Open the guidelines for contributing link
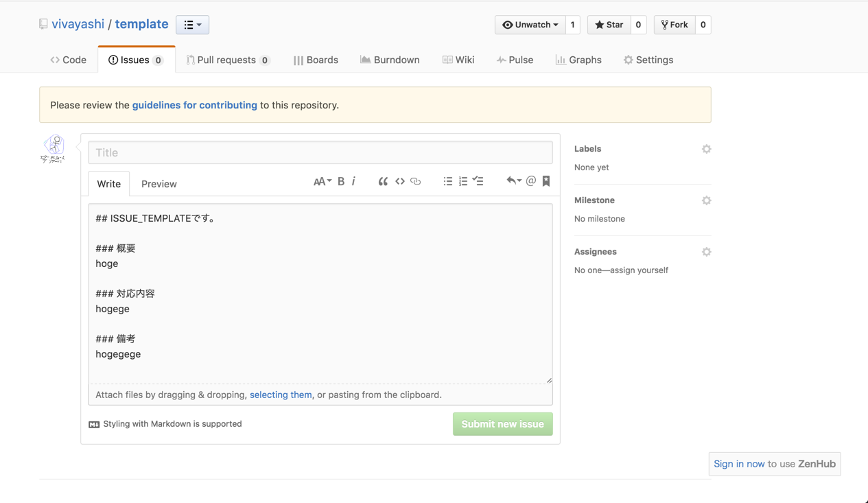This screenshot has height=503, width=868. coord(194,105)
